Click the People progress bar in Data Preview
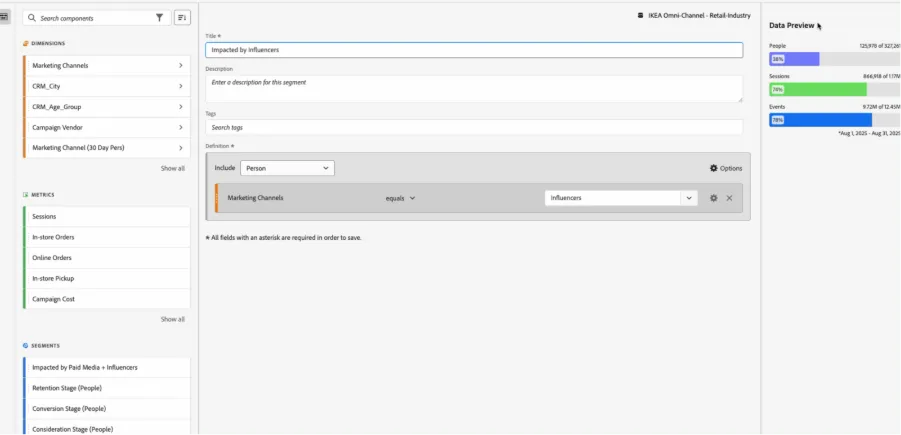Image resolution: width=901 pixels, height=435 pixels. (834, 59)
